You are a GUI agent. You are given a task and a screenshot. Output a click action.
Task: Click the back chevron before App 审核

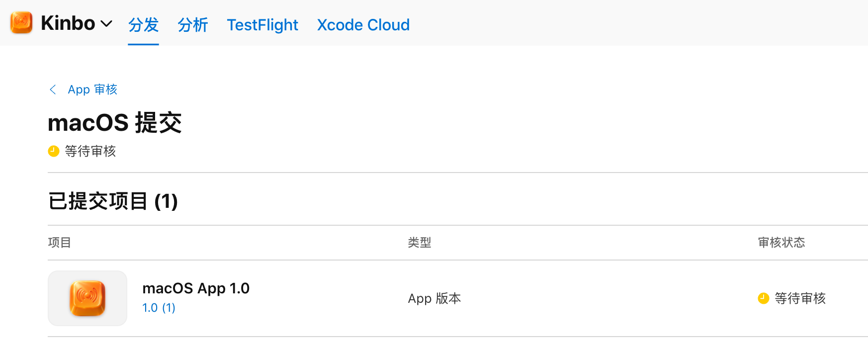53,89
